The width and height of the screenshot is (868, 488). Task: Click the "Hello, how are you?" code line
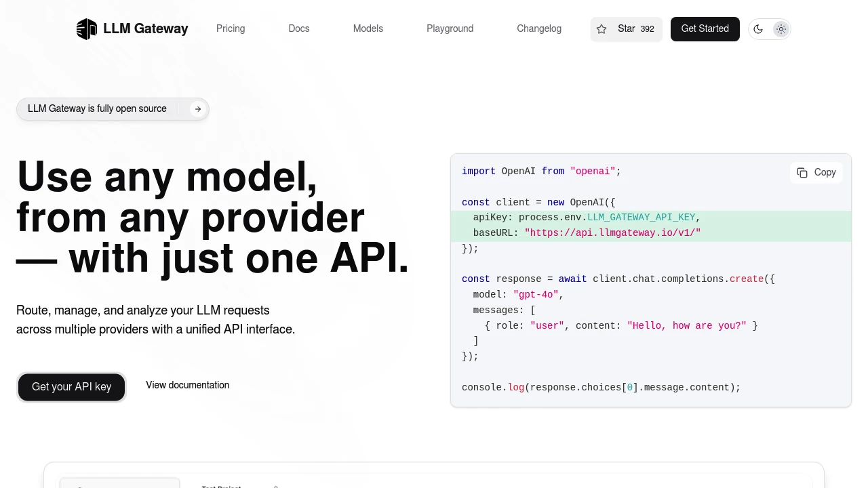pyautogui.click(x=621, y=326)
